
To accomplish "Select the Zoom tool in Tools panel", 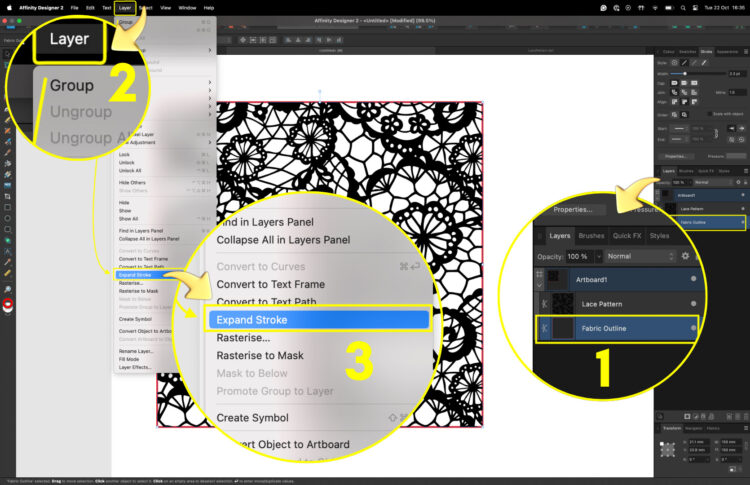I will (x=8, y=289).
